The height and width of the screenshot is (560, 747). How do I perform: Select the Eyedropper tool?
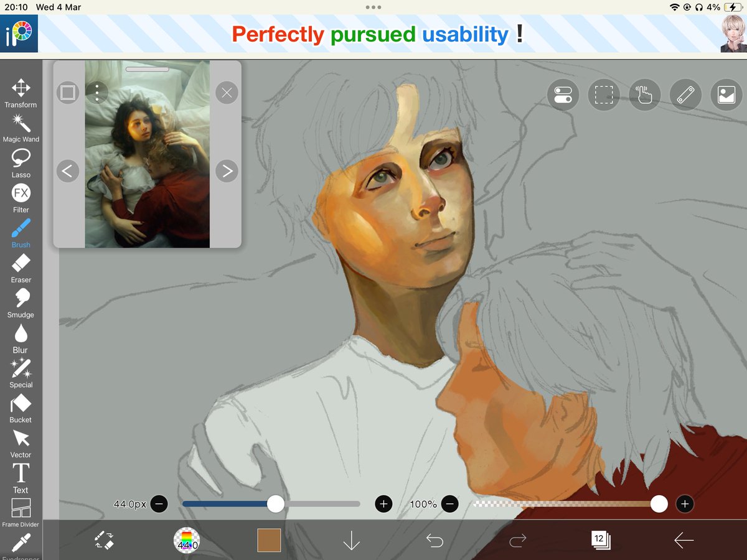pos(21,546)
